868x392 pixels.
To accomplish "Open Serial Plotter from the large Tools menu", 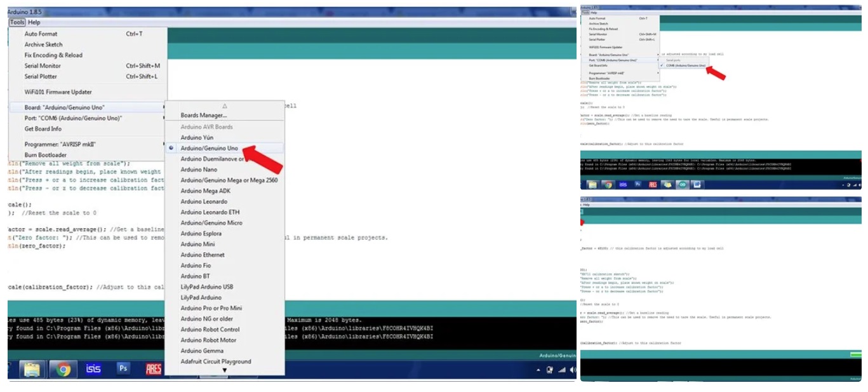I will (88, 76).
